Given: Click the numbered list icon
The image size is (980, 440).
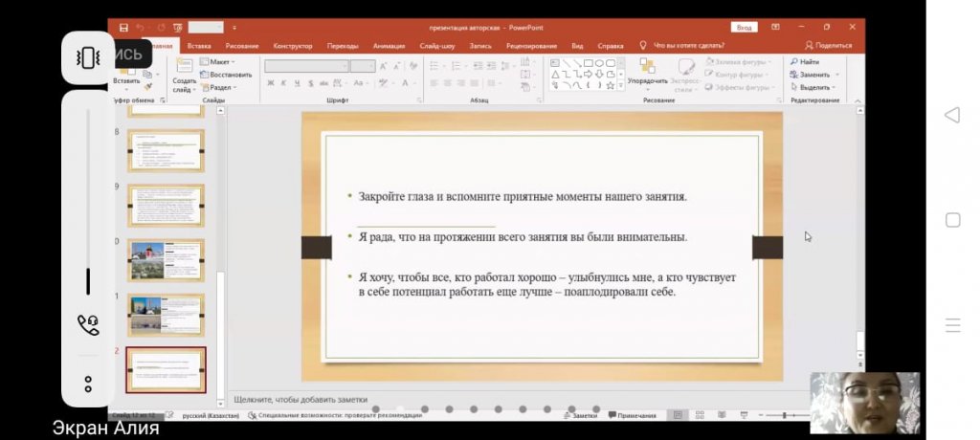Looking at the screenshot, I should tap(457, 66).
